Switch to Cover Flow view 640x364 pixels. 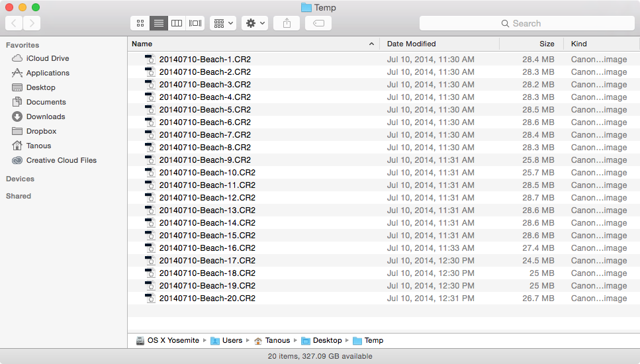coord(195,23)
